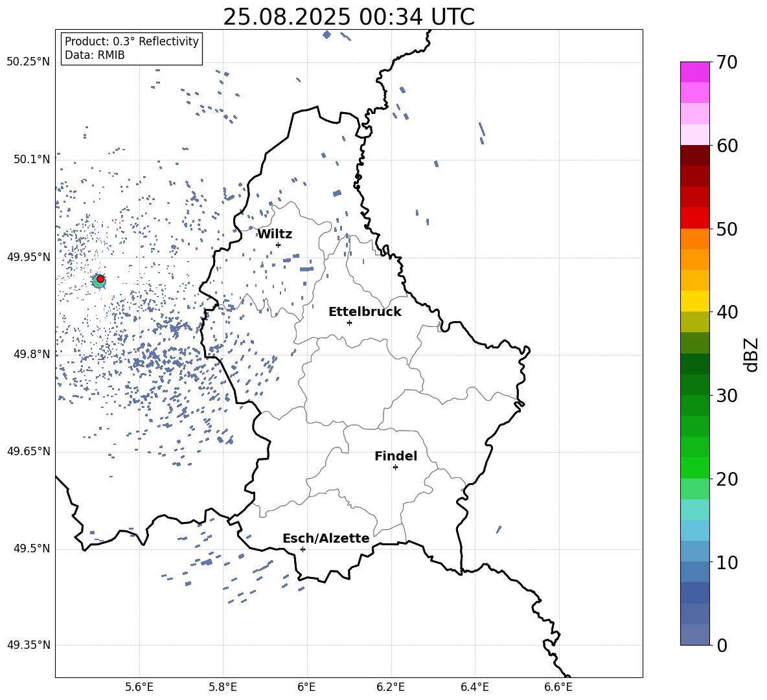Screen dimensions: 767x700
Task: Click the colorbar tick label 60
Action: coord(727,146)
